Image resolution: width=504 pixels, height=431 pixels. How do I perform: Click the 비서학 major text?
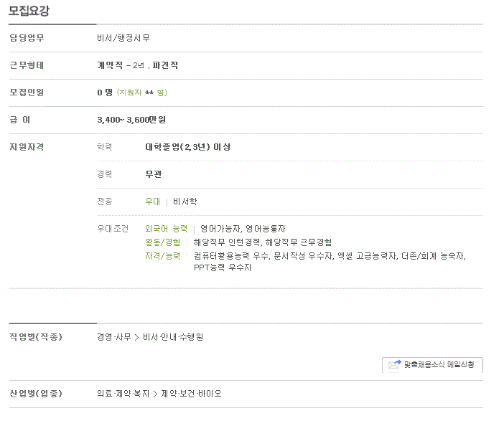pos(185,202)
